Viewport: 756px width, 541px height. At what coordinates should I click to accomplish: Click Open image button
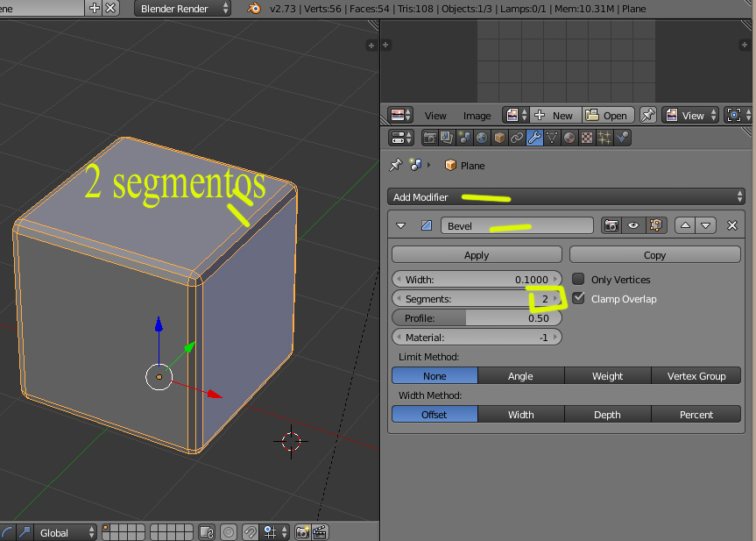(x=607, y=116)
